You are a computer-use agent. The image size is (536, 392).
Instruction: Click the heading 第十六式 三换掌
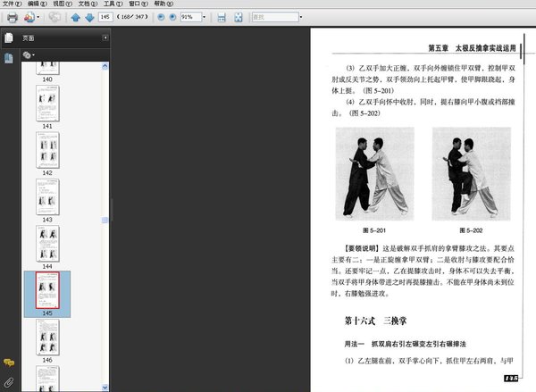click(375, 321)
